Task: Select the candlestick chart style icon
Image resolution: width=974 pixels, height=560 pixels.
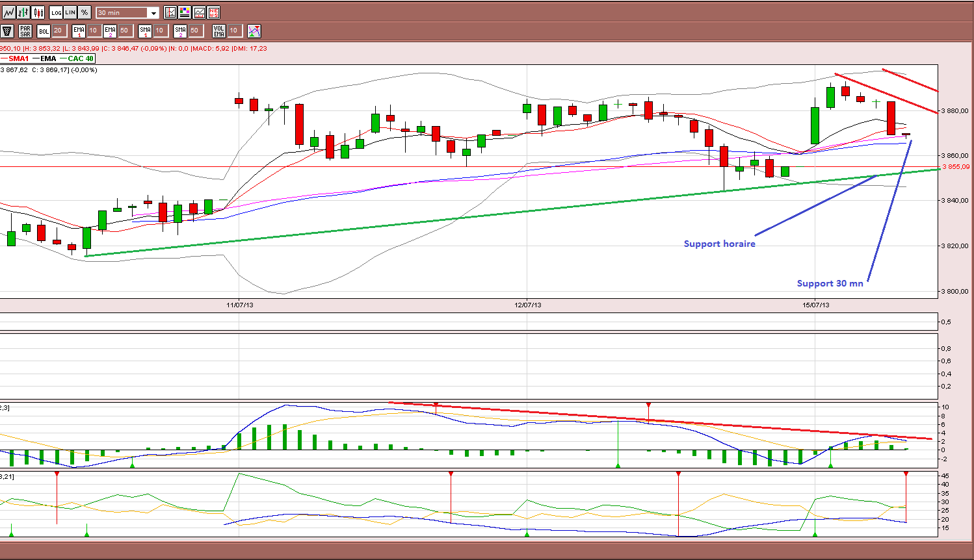Action: click(x=38, y=12)
